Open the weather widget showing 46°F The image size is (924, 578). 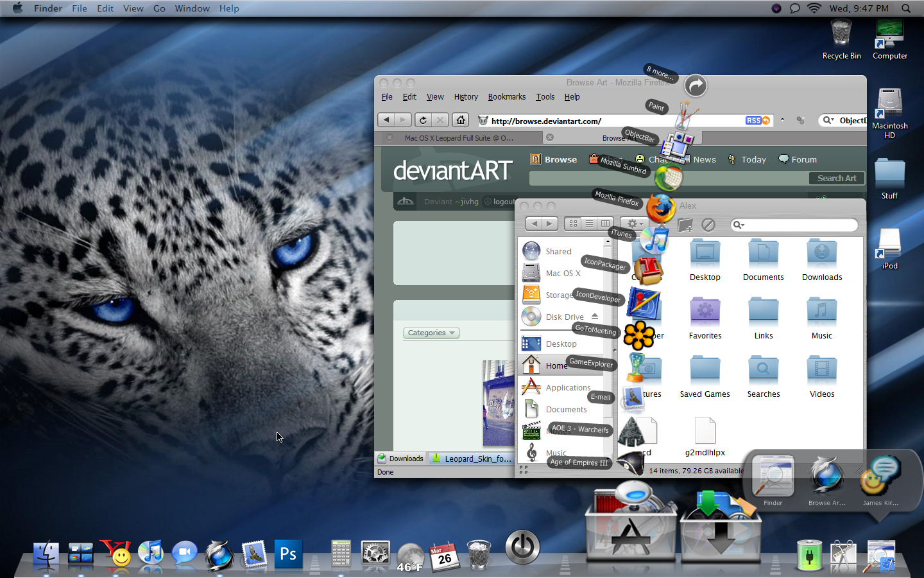click(410, 557)
